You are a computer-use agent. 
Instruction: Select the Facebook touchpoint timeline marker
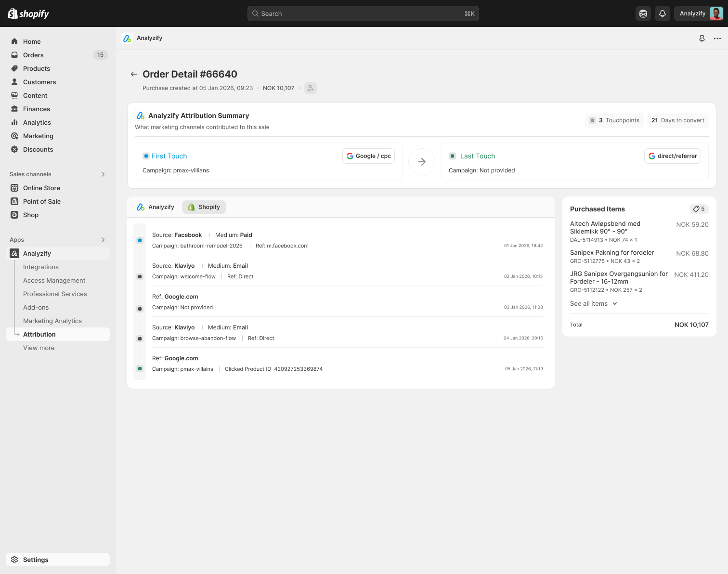point(140,240)
